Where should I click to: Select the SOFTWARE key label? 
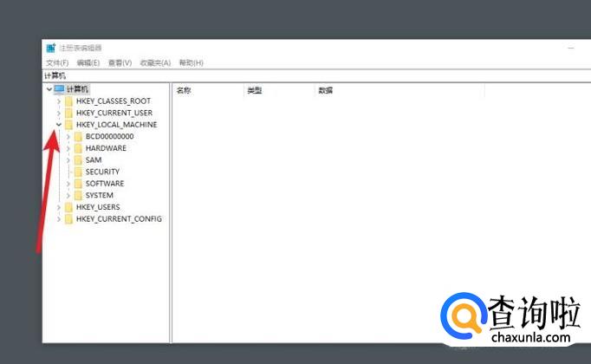(x=105, y=184)
